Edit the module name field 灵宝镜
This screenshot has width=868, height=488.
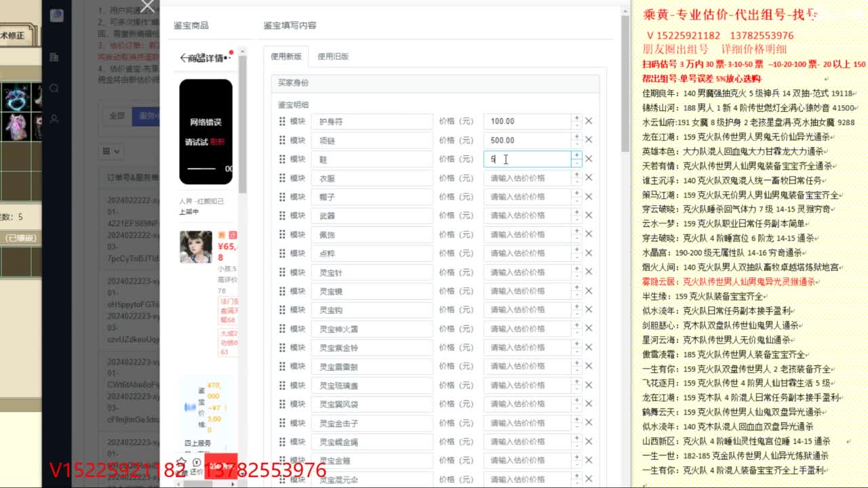(372, 291)
